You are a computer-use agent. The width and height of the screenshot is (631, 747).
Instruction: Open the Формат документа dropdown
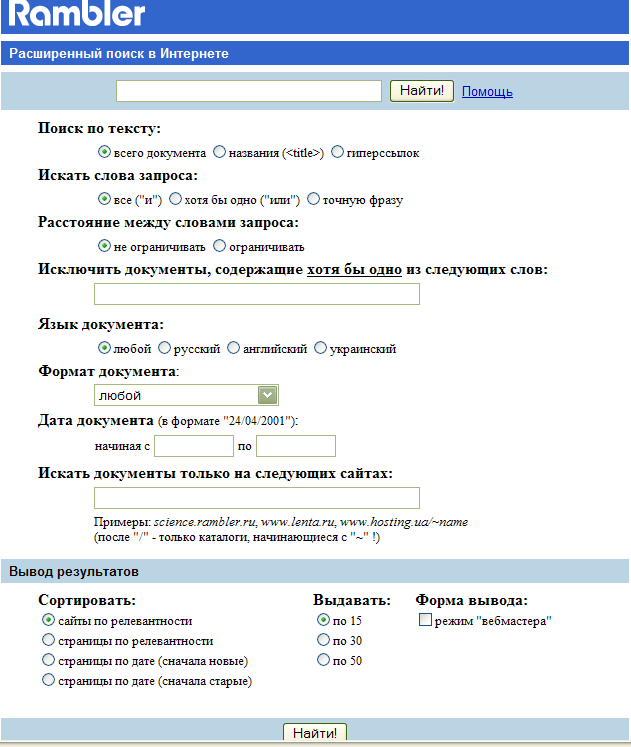click(x=186, y=395)
